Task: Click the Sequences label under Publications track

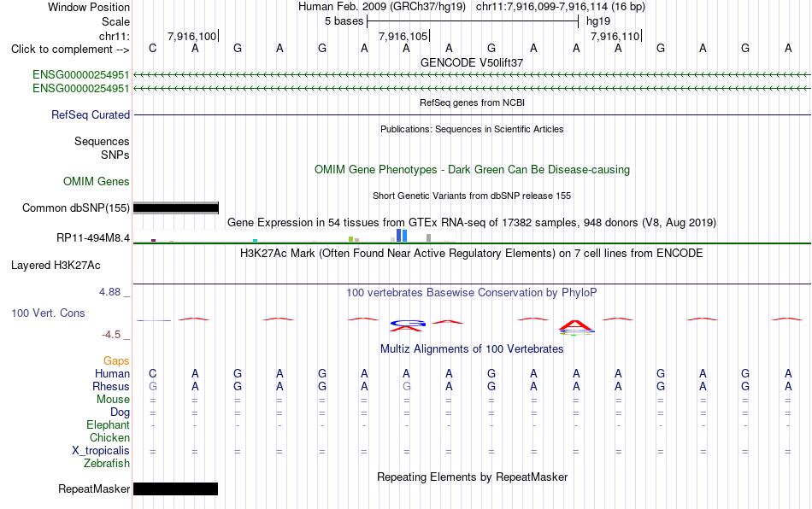Action: (x=102, y=141)
